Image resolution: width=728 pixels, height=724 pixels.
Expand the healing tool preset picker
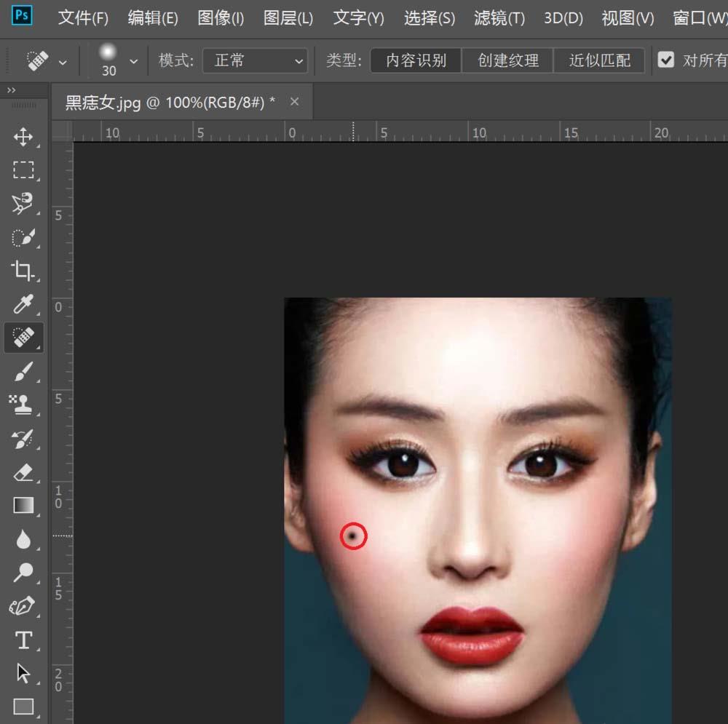pyautogui.click(x=63, y=62)
